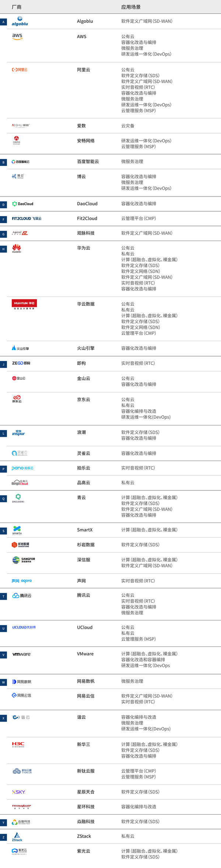Click the vendor name text 星辰天合
The image size is (221, 868).
coord(86,792)
